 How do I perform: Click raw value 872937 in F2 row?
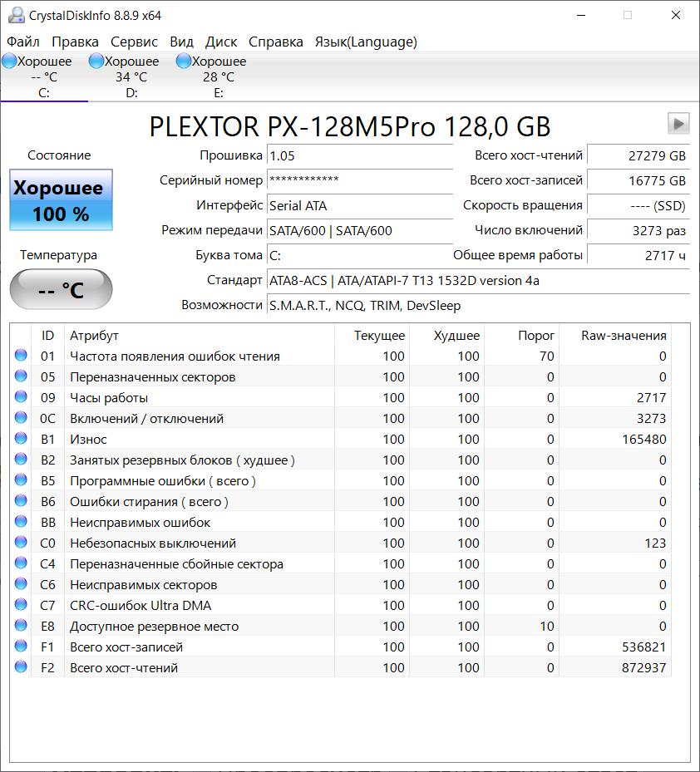pos(643,667)
